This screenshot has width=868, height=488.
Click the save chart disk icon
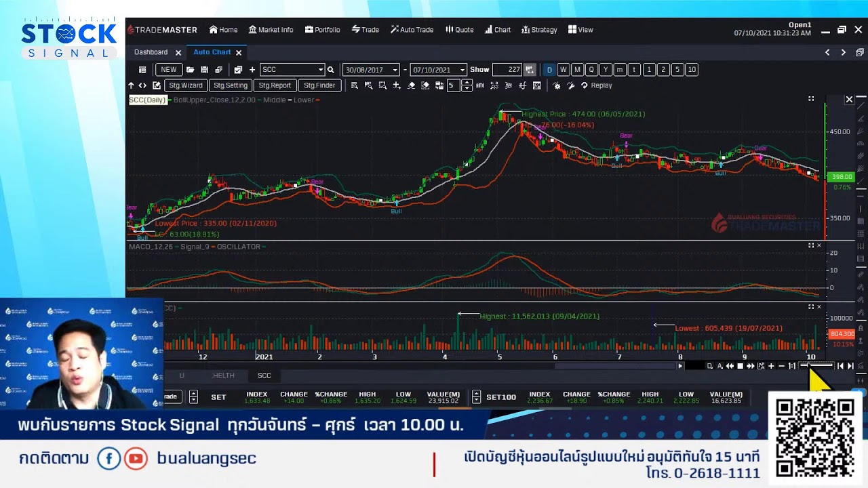tap(204, 70)
